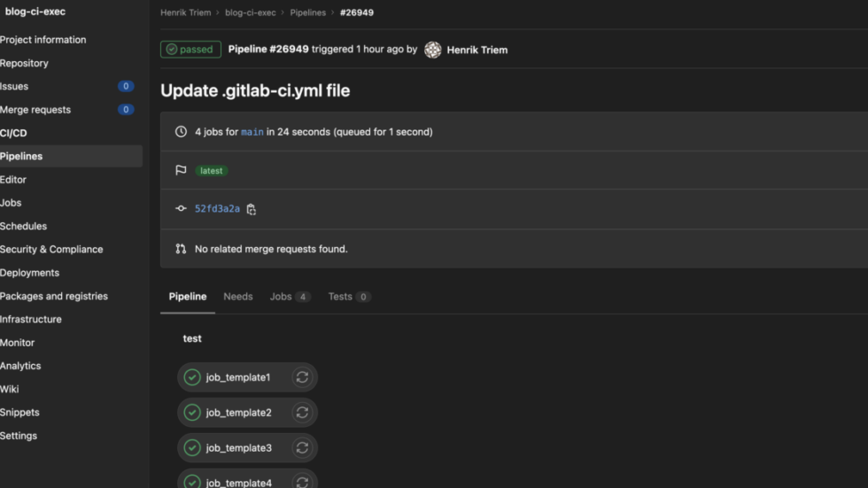The width and height of the screenshot is (868, 488).
Task: Open Monitor in sidebar
Action: (17, 343)
